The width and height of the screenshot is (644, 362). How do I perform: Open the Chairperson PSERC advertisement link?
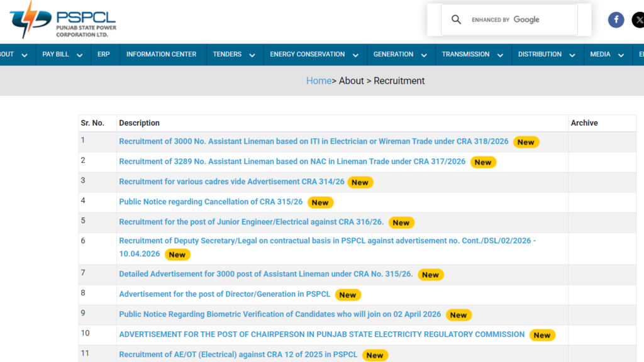321,334
